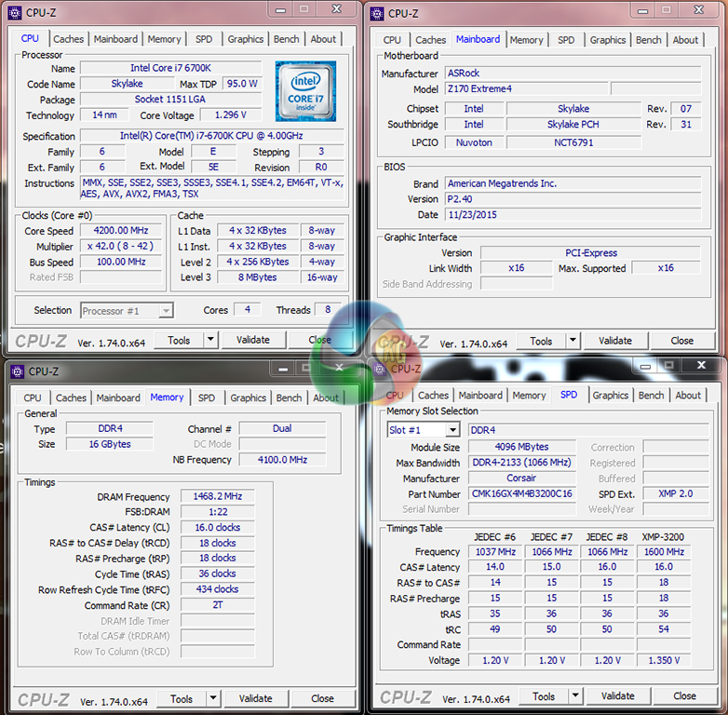The height and width of the screenshot is (715, 728).
Task: Click the Tools button in the CPU window
Action: (179, 341)
